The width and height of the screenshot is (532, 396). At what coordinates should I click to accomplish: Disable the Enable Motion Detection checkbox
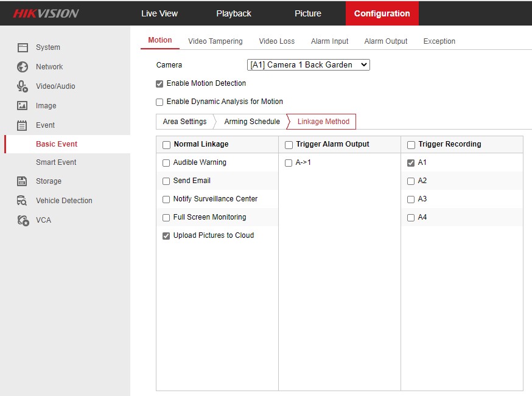[159, 84]
